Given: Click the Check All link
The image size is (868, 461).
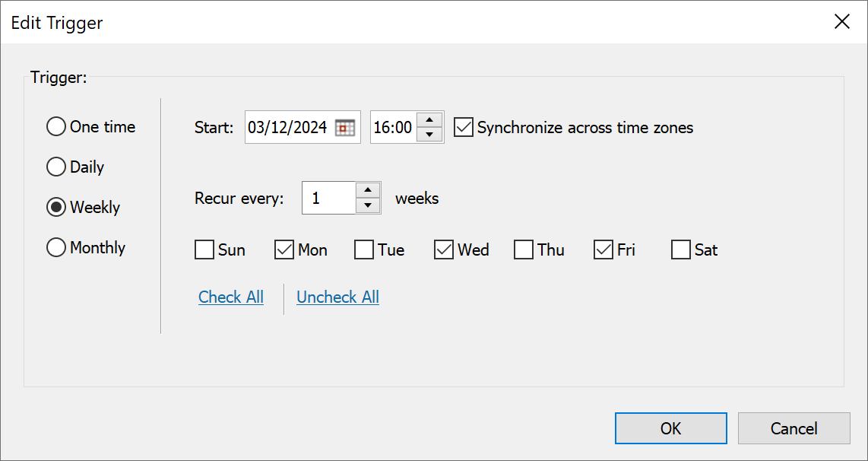Looking at the screenshot, I should click(231, 297).
